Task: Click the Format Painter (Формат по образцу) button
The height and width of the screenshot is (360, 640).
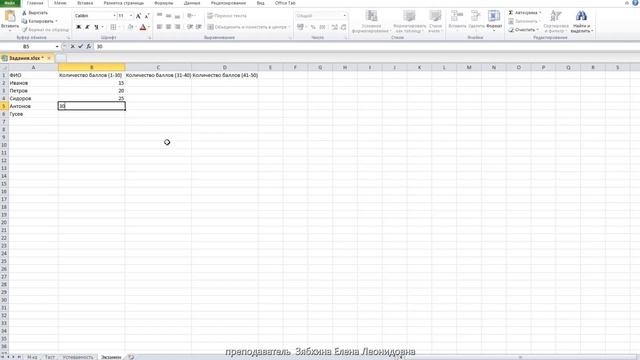Action: [x=45, y=29]
